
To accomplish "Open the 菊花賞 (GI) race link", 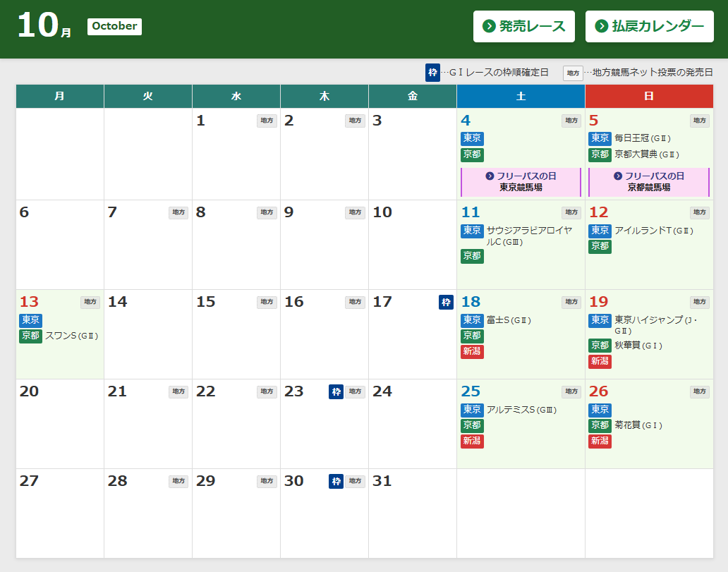I will point(638,425).
